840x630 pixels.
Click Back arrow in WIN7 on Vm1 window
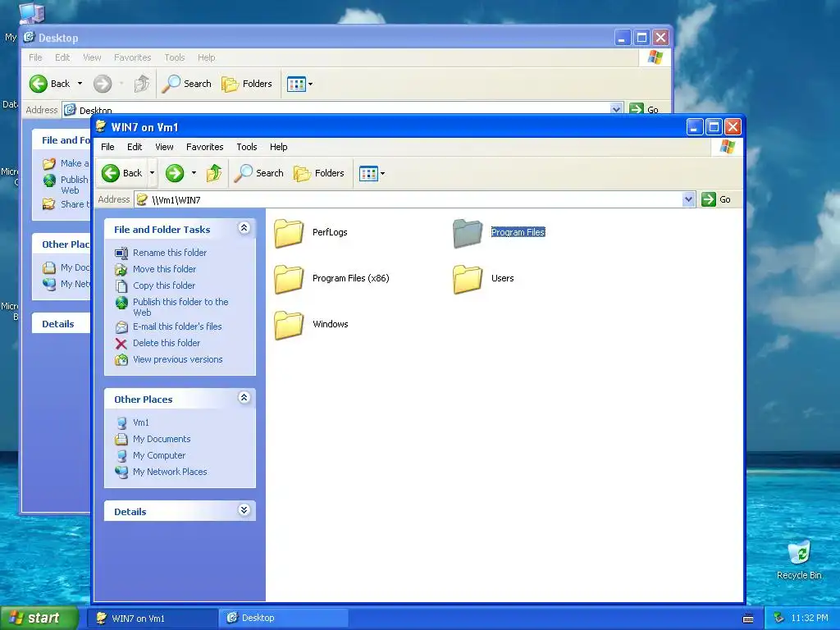point(123,173)
